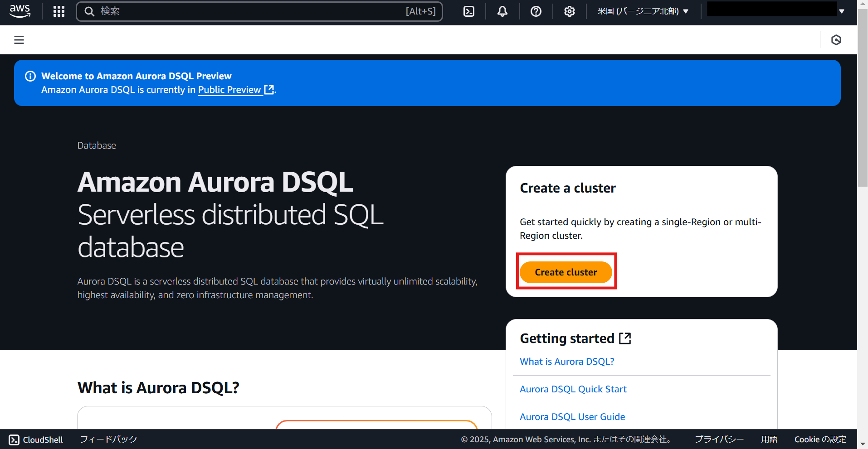The width and height of the screenshot is (868, 449).
Task: Click the Amazon Aurora DSQL title
Action: (x=215, y=182)
